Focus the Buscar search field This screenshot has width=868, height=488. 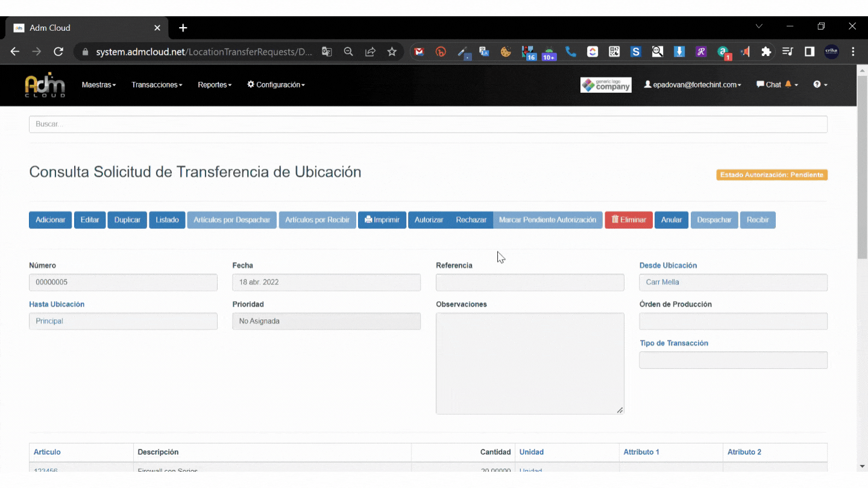428,124
